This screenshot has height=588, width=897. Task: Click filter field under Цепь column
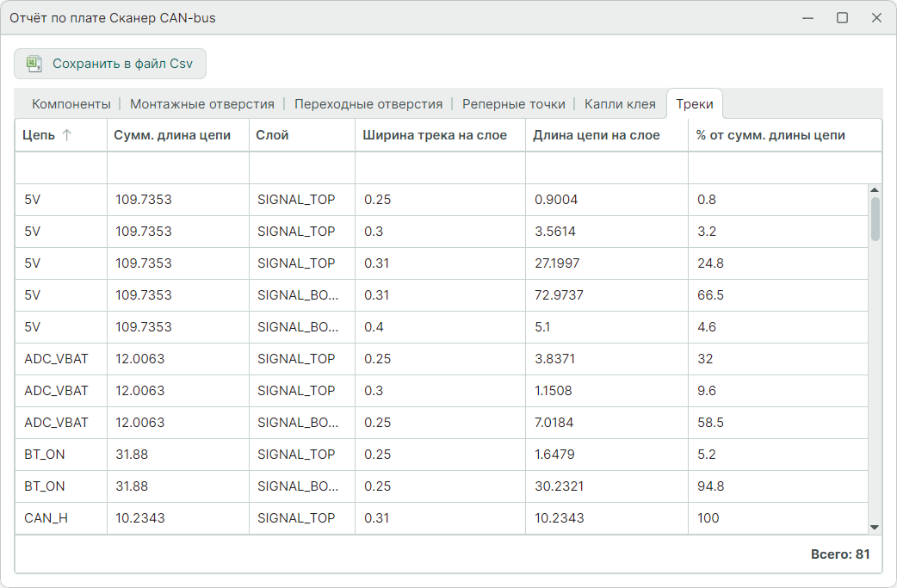click(61, 168)
